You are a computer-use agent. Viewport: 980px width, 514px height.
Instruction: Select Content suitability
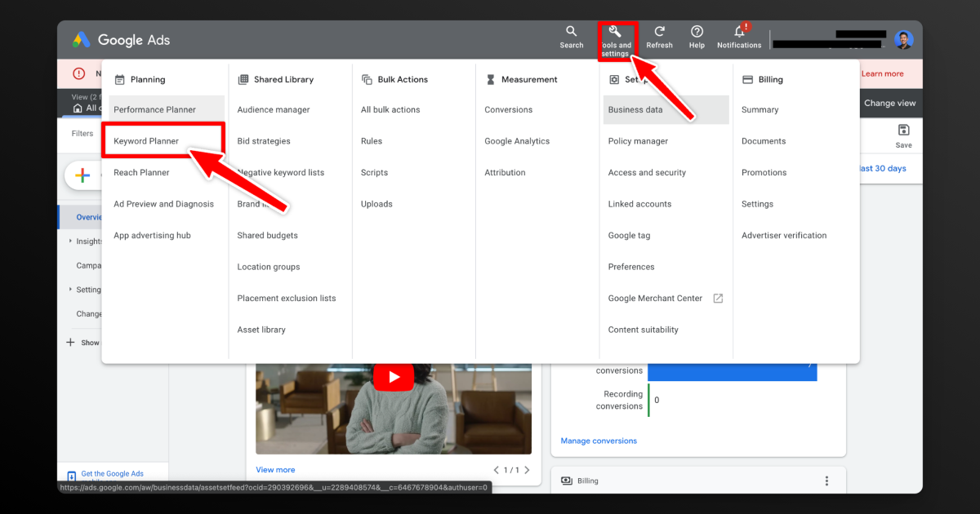point(644,330)
